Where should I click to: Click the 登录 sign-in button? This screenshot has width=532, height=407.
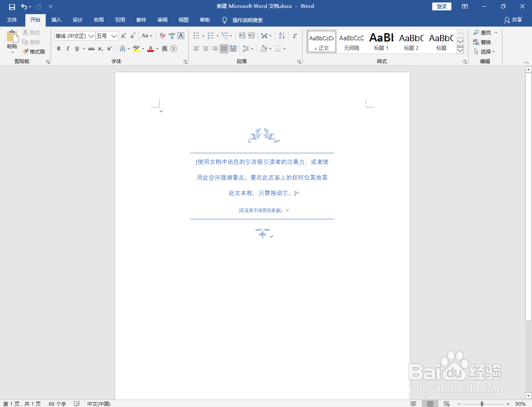click(x=441, y=6)
